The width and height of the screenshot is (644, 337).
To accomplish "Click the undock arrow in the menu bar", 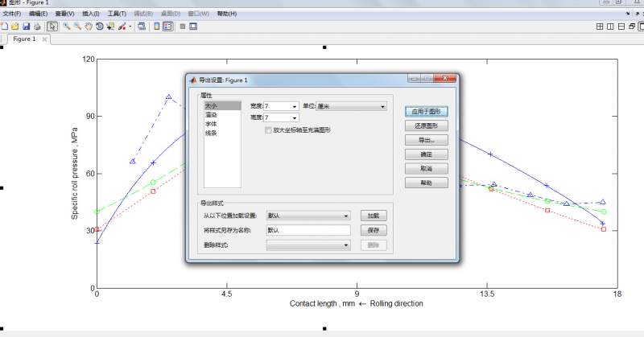I will (x=638, y=14).
